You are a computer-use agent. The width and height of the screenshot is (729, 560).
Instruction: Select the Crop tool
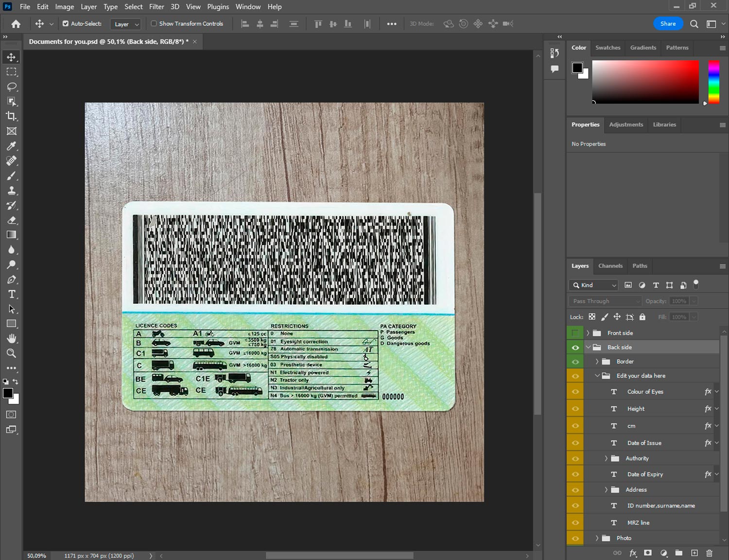12,116
